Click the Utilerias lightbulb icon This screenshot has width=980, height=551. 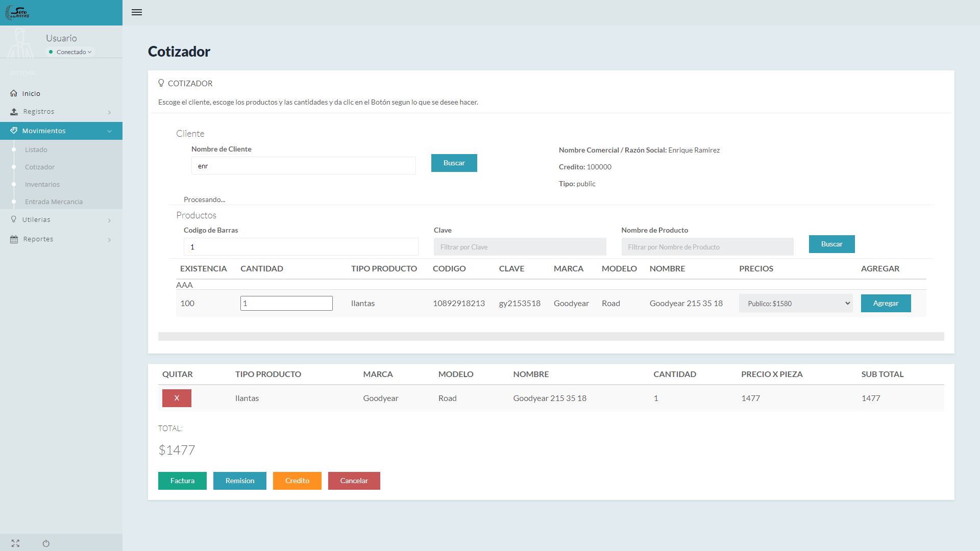coord(14,219)
